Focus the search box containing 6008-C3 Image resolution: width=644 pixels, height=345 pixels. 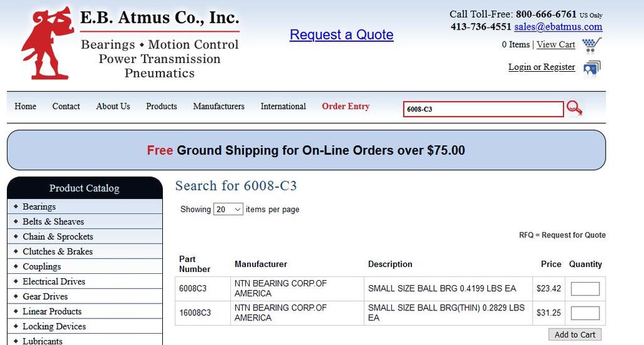click(x=484, y=110)
